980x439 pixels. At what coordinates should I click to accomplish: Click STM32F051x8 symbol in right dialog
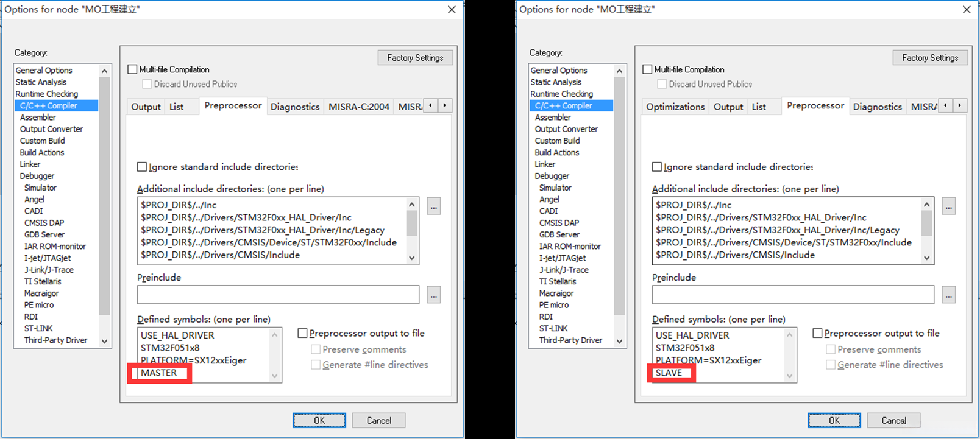click(x=685, y=348)
